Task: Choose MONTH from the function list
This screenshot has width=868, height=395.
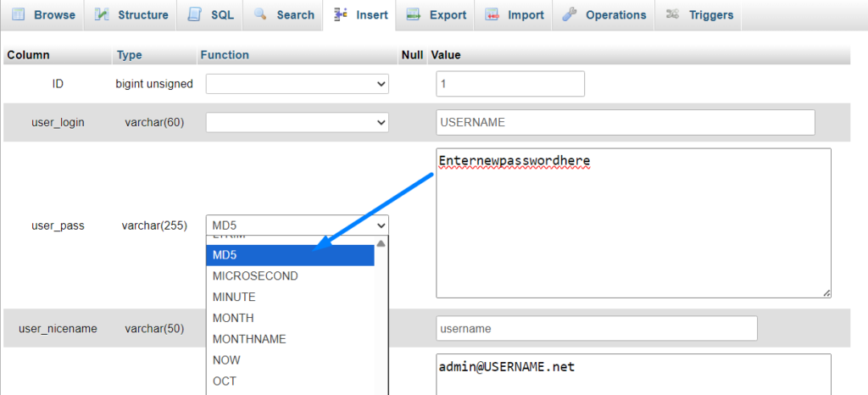Action: (290, 318)
